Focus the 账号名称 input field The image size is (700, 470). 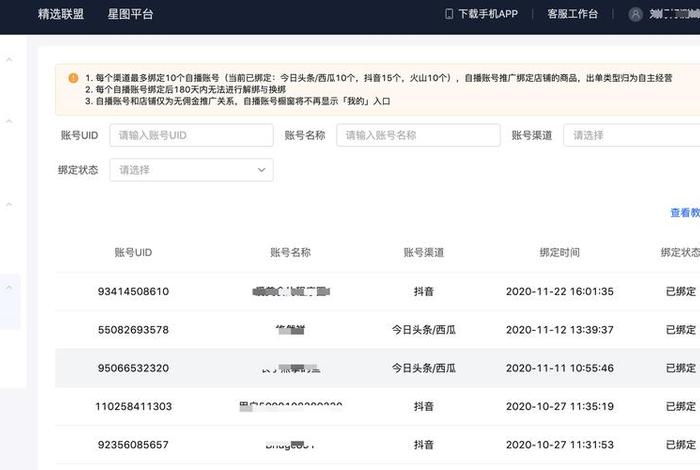click(x=418, y=135)
